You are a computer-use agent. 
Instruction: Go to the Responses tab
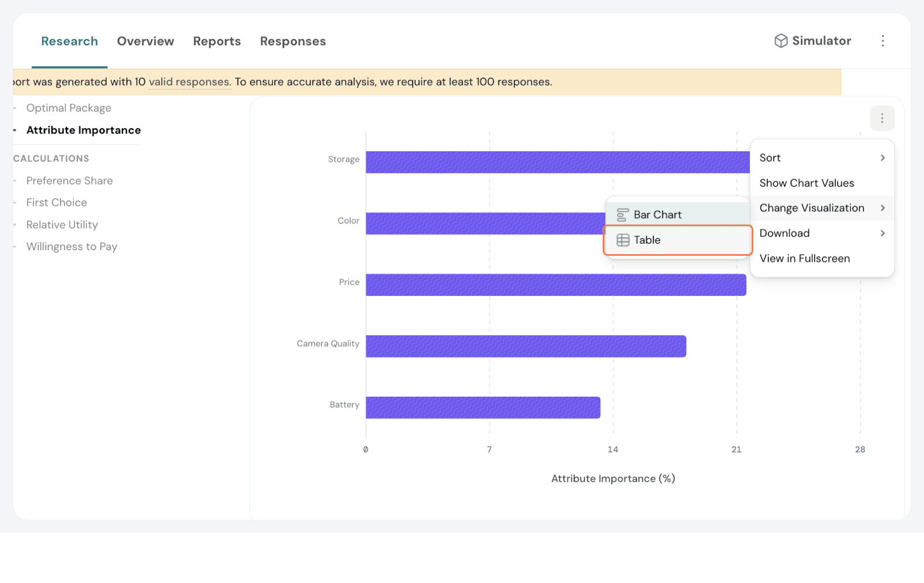coord(293,42)
